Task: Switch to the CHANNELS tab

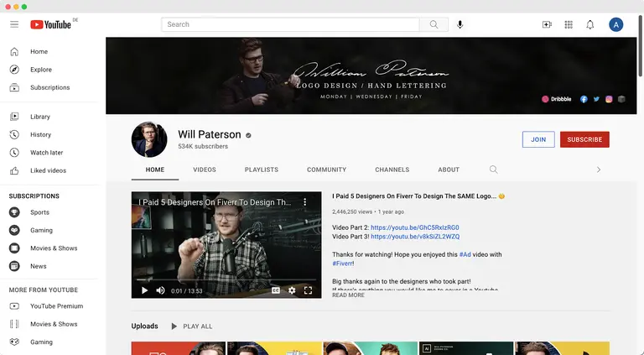Action: pos(392,170)
